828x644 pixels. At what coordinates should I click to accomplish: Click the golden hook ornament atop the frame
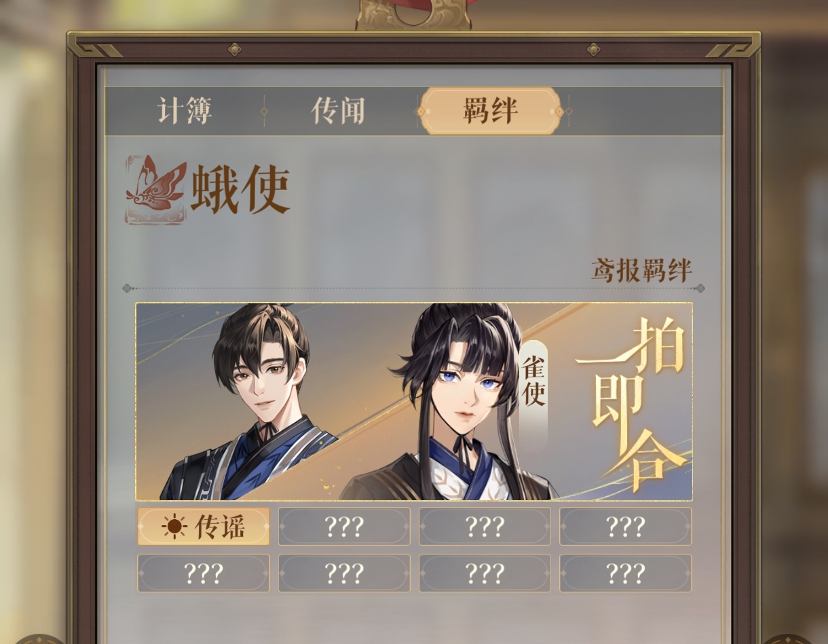413,14
